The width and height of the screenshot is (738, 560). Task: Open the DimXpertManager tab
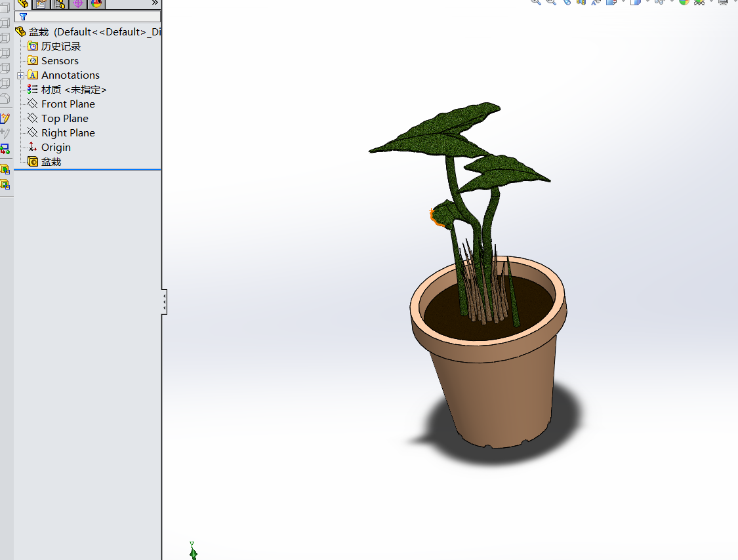[x=78, y=4]
